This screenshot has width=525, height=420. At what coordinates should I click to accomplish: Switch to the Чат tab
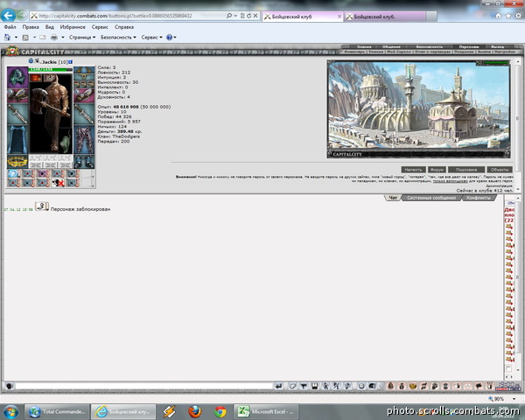point(393,198)
